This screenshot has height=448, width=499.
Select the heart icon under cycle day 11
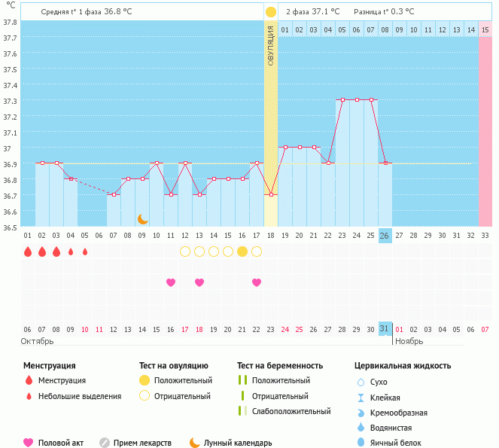tap(171, 282)
